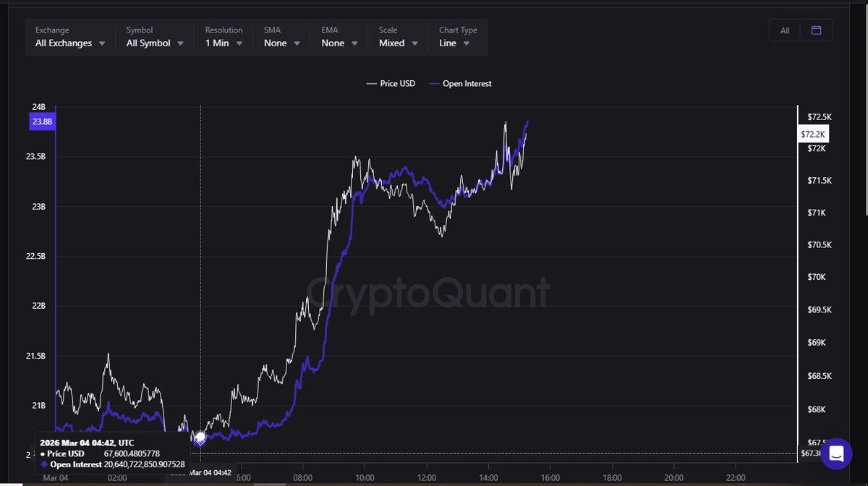
Task: Click the CryptoQuant watermark logo
Action: 427,294
